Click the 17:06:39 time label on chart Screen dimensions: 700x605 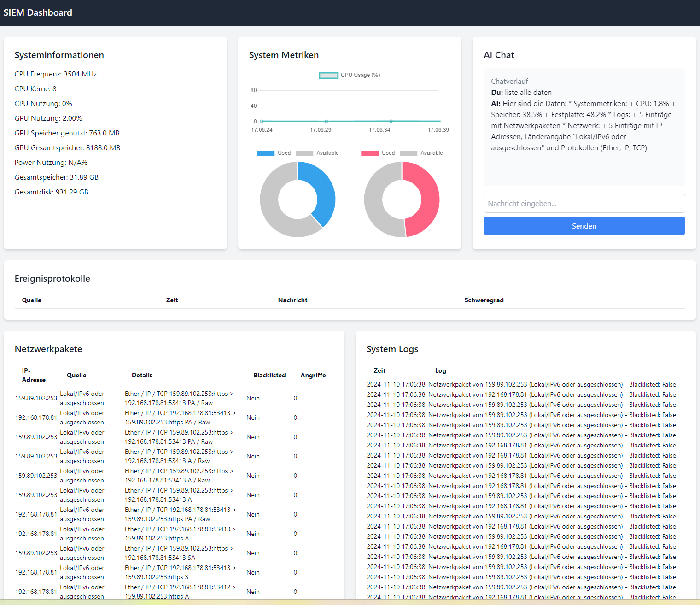(438, 130)
